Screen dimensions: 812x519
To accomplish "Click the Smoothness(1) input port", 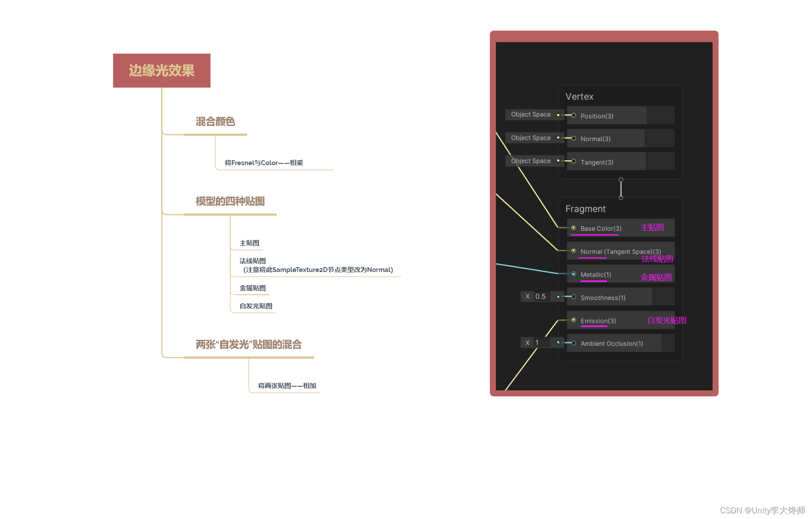I will click(573, 297).
